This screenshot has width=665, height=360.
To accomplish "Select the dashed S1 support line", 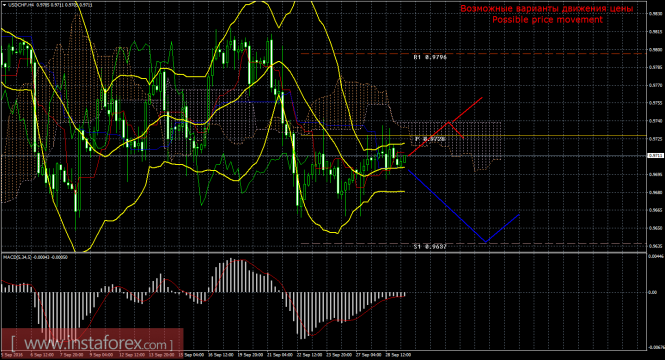I will point(474,243).
